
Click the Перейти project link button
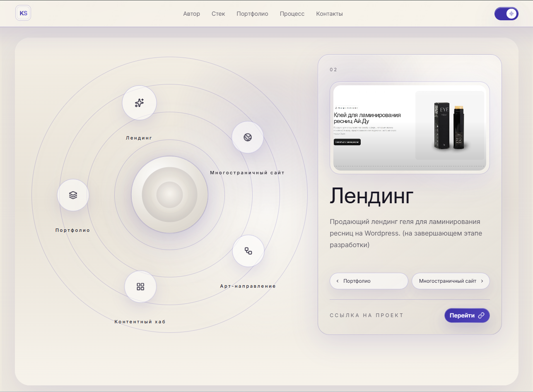(x=467, y=315)
